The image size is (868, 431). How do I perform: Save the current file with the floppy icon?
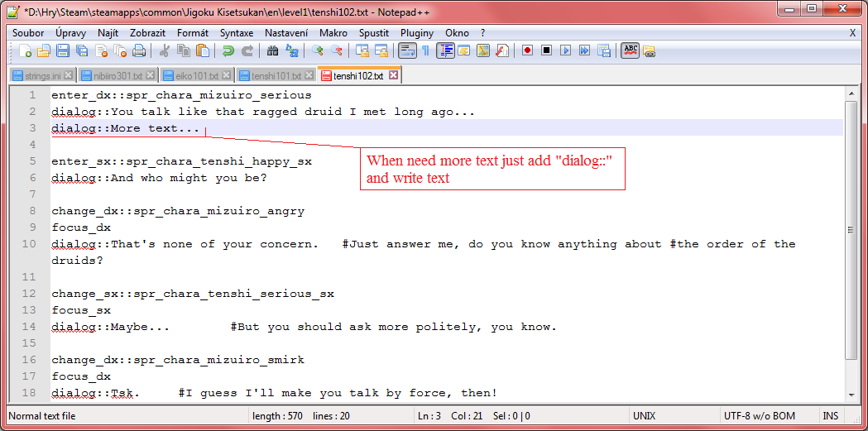point(63,51)
